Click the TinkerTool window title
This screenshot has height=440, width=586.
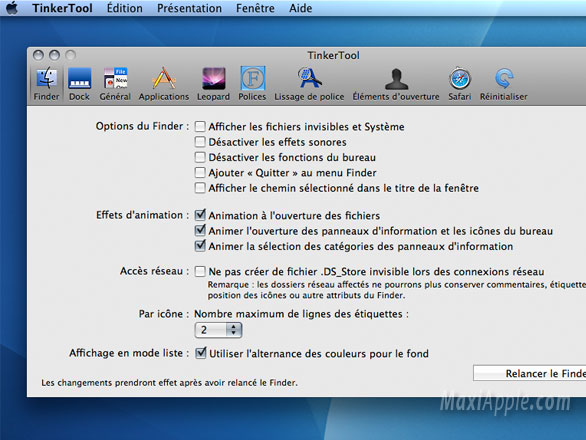coord(333,55)
